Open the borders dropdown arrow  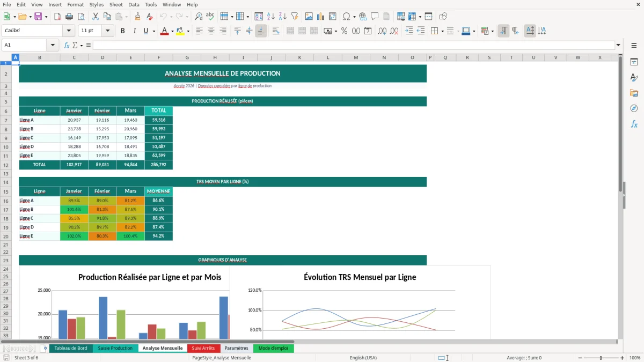pyautogui.click(x=443, y=31)
